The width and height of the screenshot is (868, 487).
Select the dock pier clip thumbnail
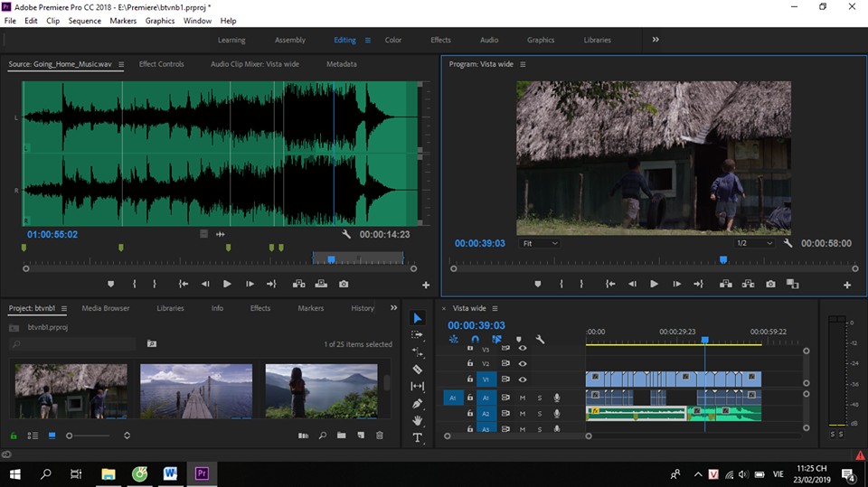196,390
